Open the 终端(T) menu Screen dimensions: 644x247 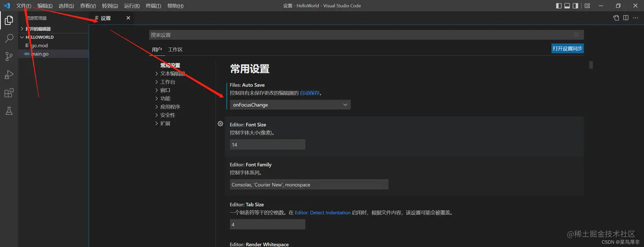pyautogui.click(x=153, y=6)
